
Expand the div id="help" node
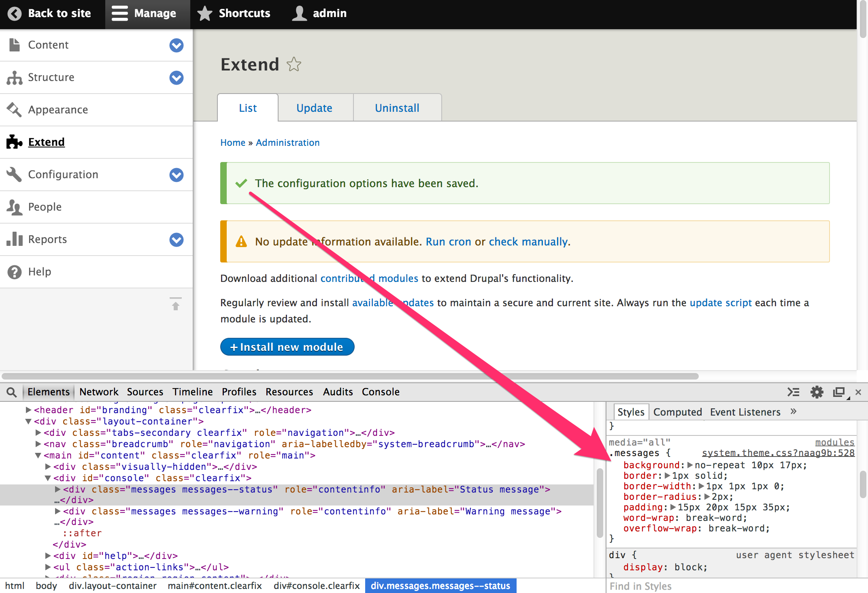coord(48,556)
